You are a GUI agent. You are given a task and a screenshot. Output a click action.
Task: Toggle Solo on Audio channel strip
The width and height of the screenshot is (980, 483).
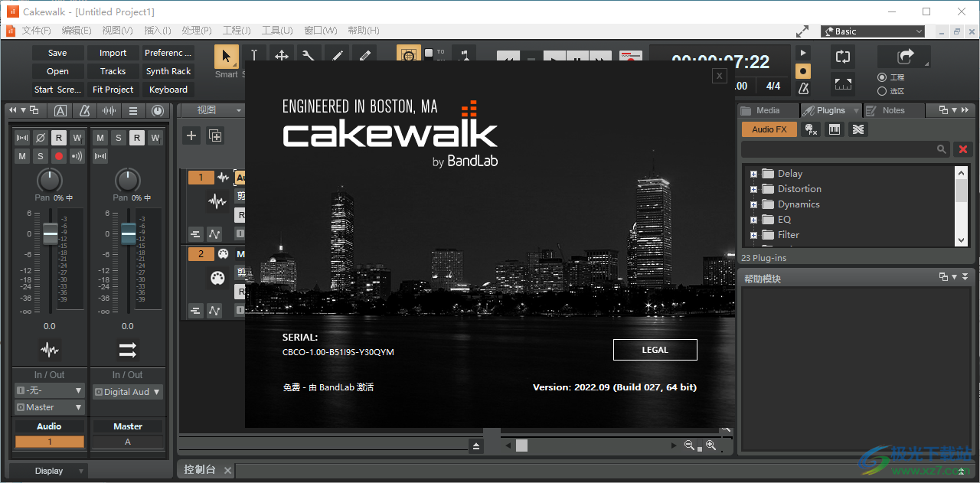(x=41, y=156)
